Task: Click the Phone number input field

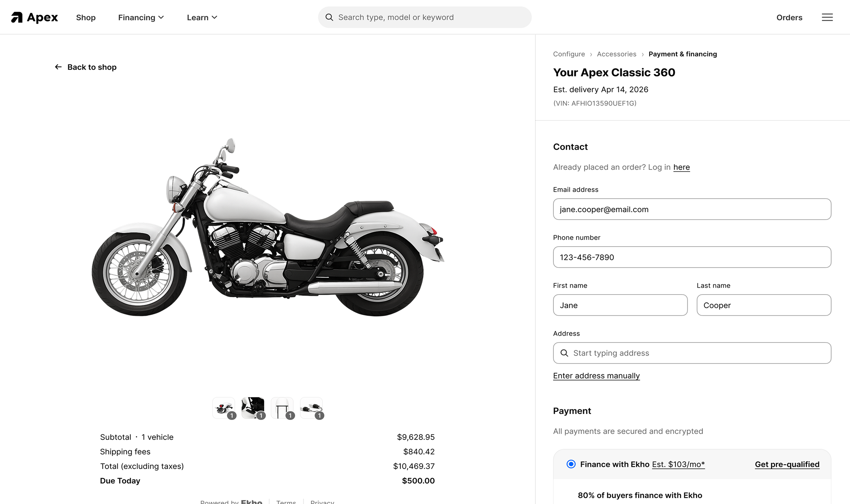Action: pyautogui.click(x=692, y=257)
